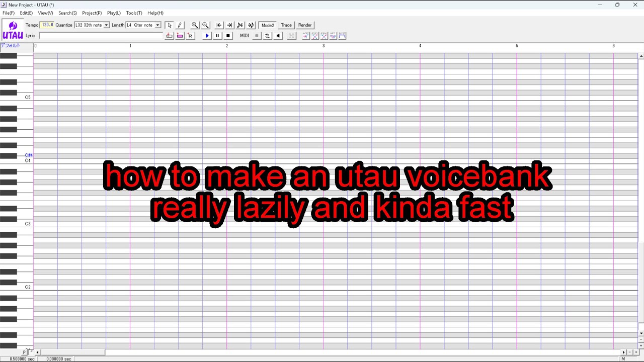Click the MIDI record dot icon
Screen dimensions: 644x362
coord(257,36)
